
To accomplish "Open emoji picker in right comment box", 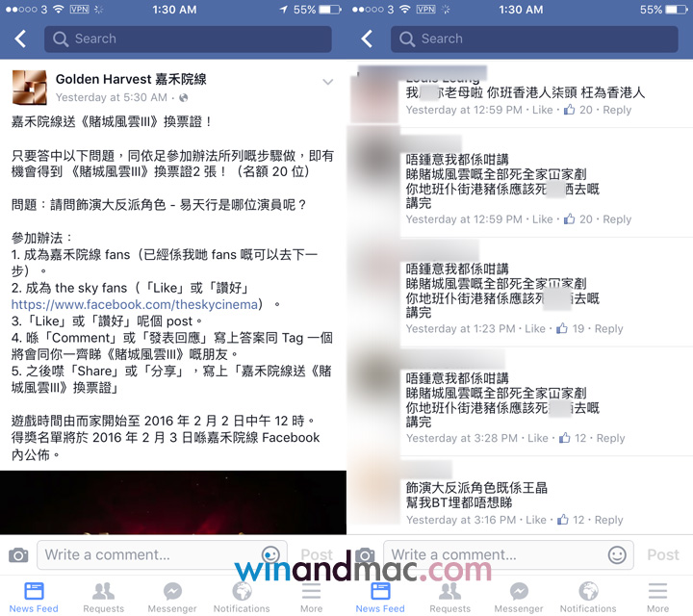I will click(617, 554).
